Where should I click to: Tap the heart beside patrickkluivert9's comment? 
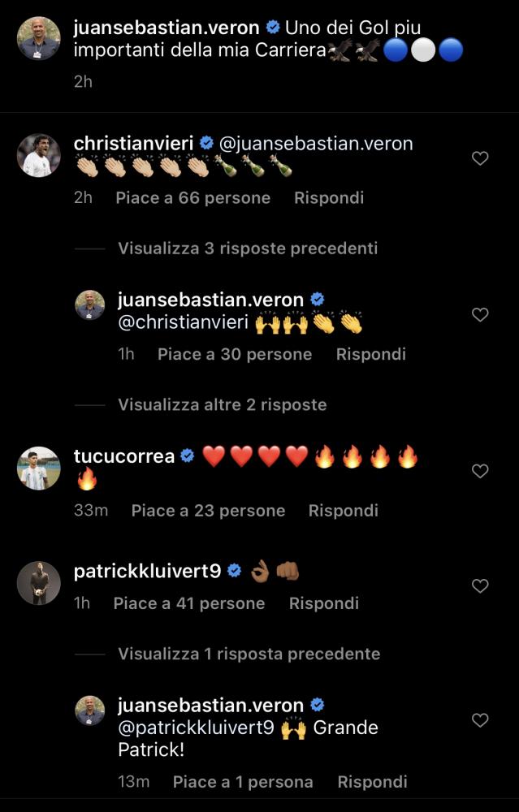coord(480,585)
